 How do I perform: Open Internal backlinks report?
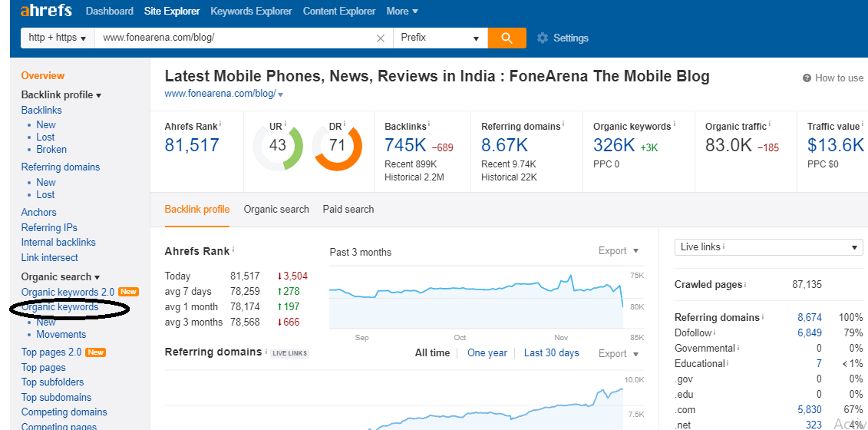click(x=58, y=242)
